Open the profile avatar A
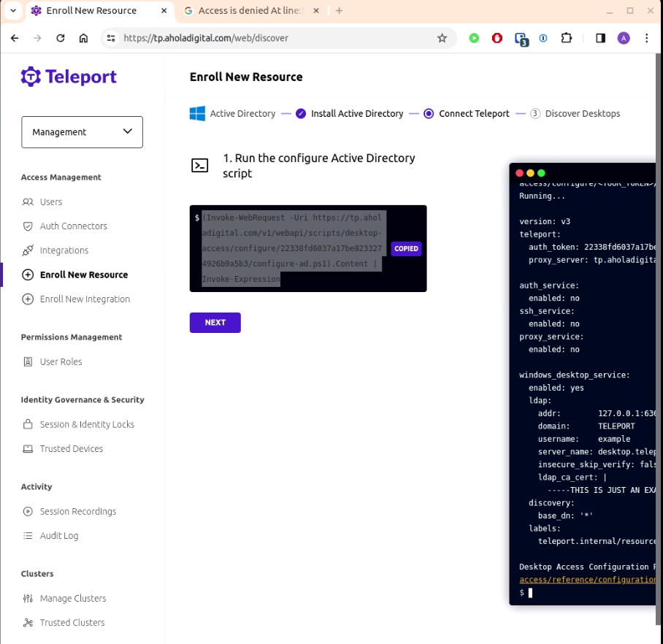 click(x=624, y=38)
